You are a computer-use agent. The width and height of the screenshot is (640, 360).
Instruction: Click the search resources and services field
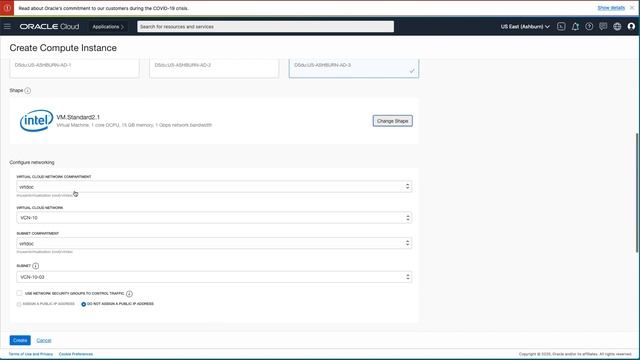click(265, 27)
